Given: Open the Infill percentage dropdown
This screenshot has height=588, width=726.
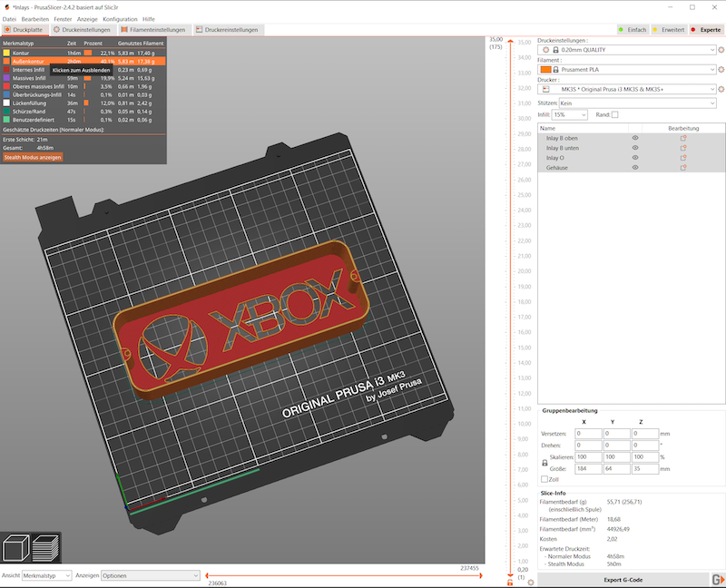Looking at the screenshot, I should pyautogui.click(x=570, y=115).
